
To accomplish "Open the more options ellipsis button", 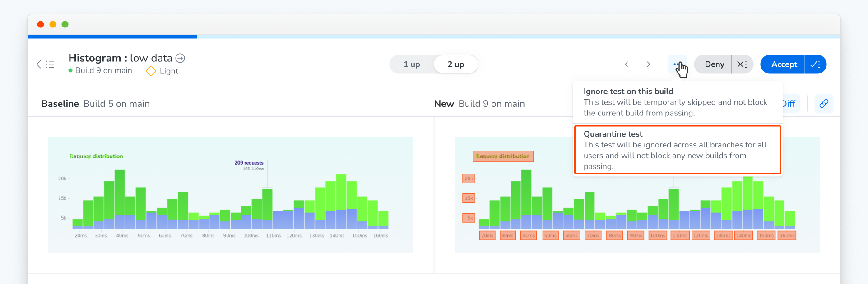I will [x=678, y=64].
